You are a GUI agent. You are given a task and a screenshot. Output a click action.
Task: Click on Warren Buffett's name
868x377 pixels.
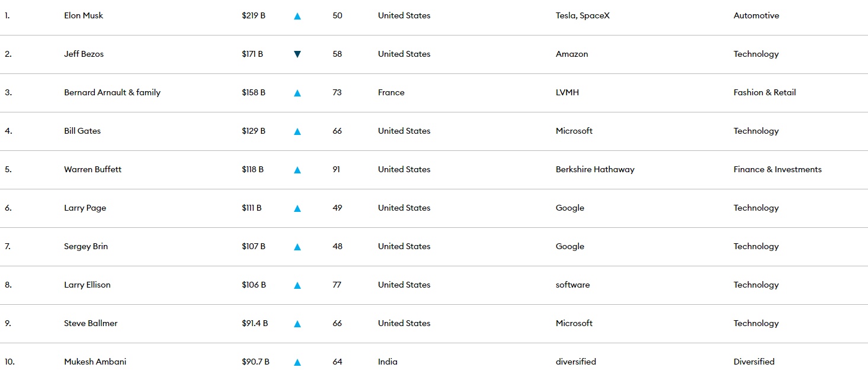point(92,169)
